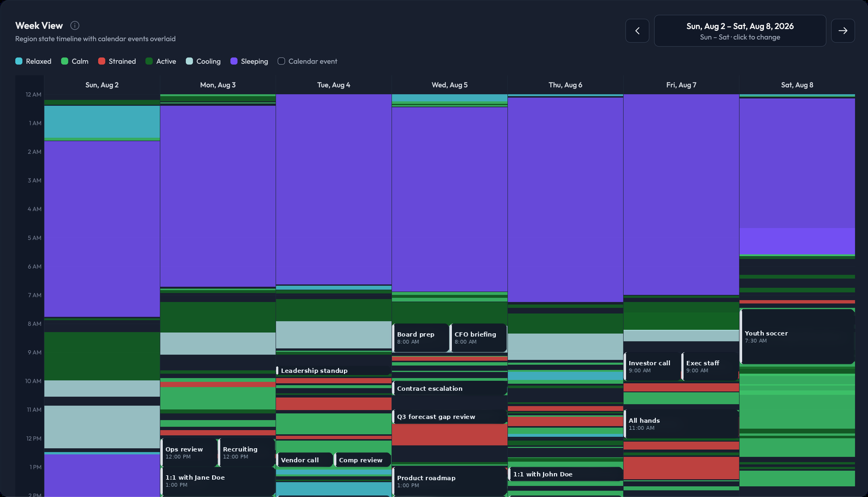This screenshot has height=497, width=868.
Task: Click the Active legend color swatch
Action: (x=149, y=61)
